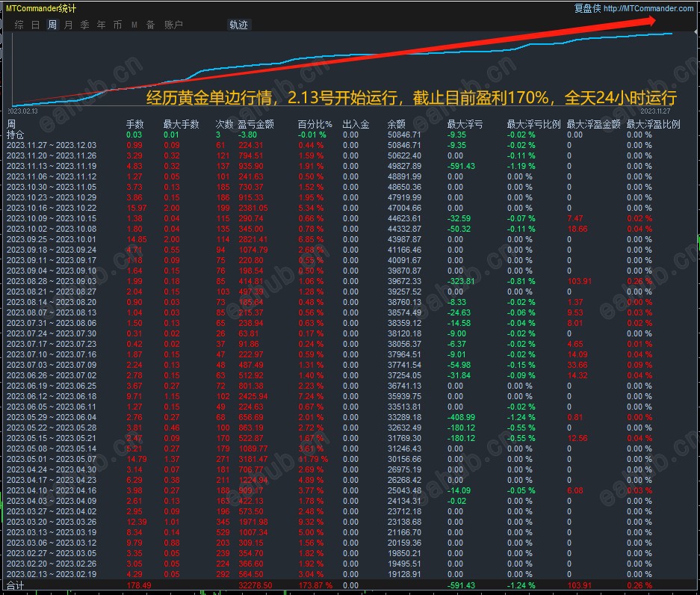Open the 备 tab

[150, 25]
